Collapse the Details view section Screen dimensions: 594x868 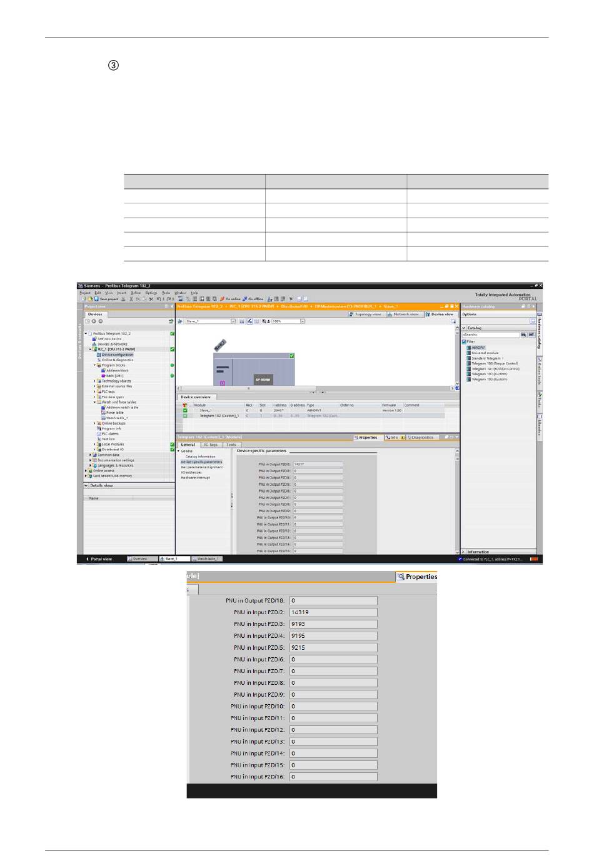pyautogui.click(x=87, y=485)
